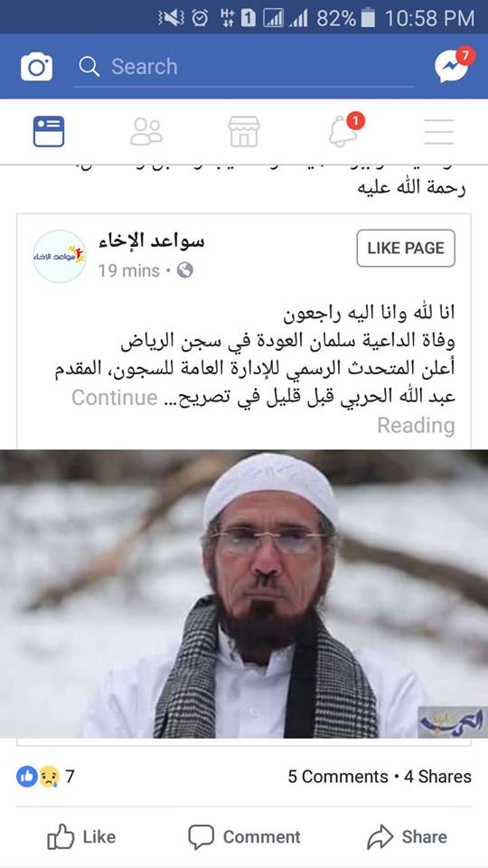The image size is (488, 868).
Task: Tap the LIKE PAGE button
Action: point(406,248)
